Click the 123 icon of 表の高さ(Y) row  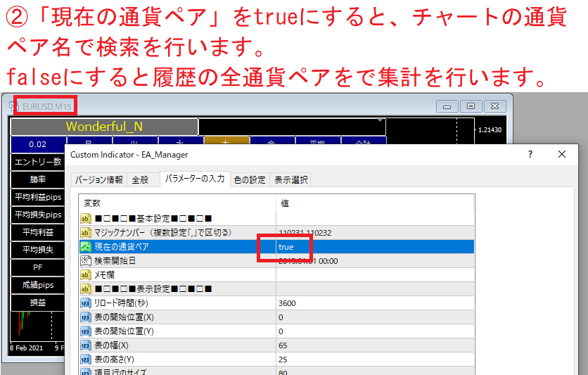point(86,360)
